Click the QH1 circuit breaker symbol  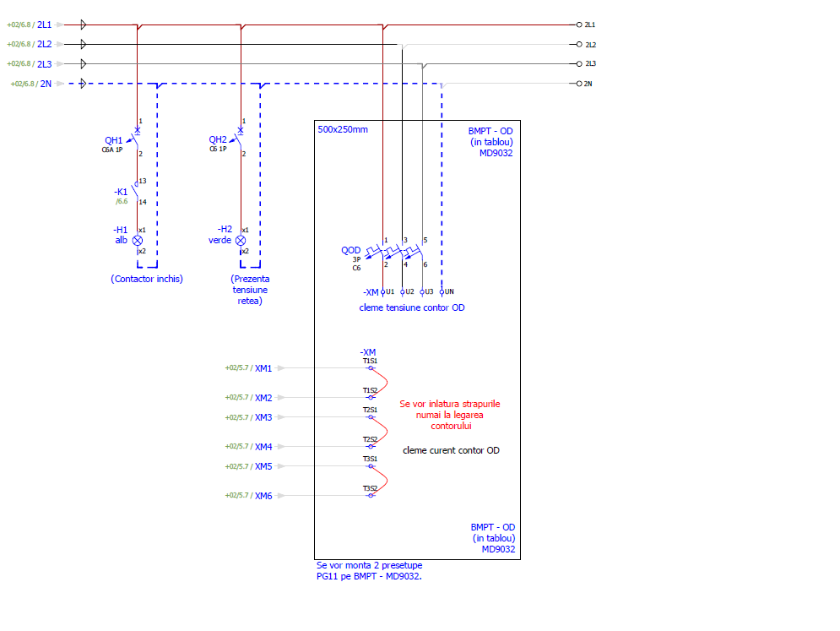[x=137, y=140]
